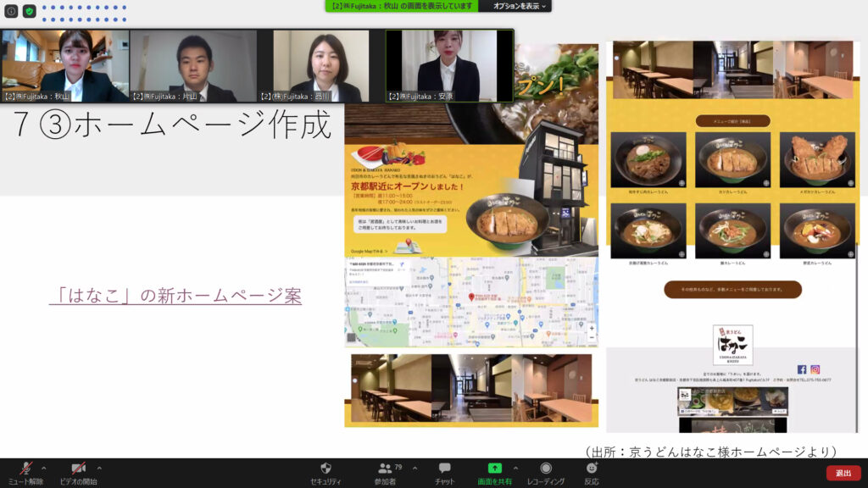Click the map address info card
This screenshot has width=868, height=488.
tap(377, 273)
